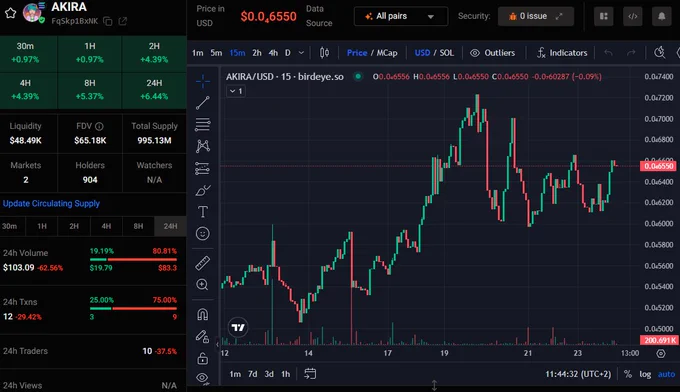Open the embed code icon
The image size is (680, 392).
[633, 16]
